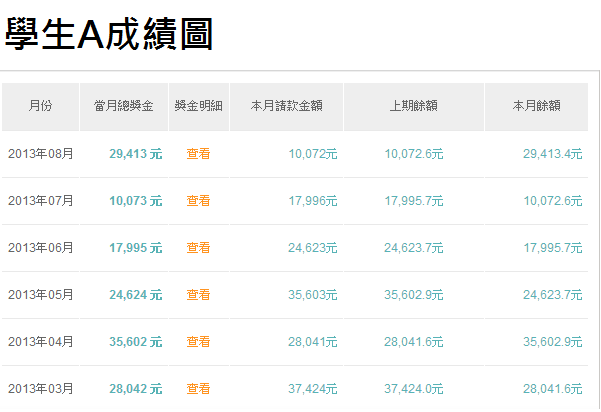Click the 2013年08月 month cell
Viewport: 601px width, 412px height.
pos(41,154)
